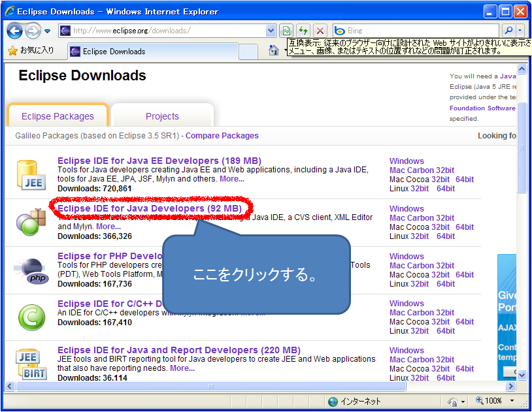532x412 pixels.
Task: Go back with the browser Back arrow
Action: (14, 31)
